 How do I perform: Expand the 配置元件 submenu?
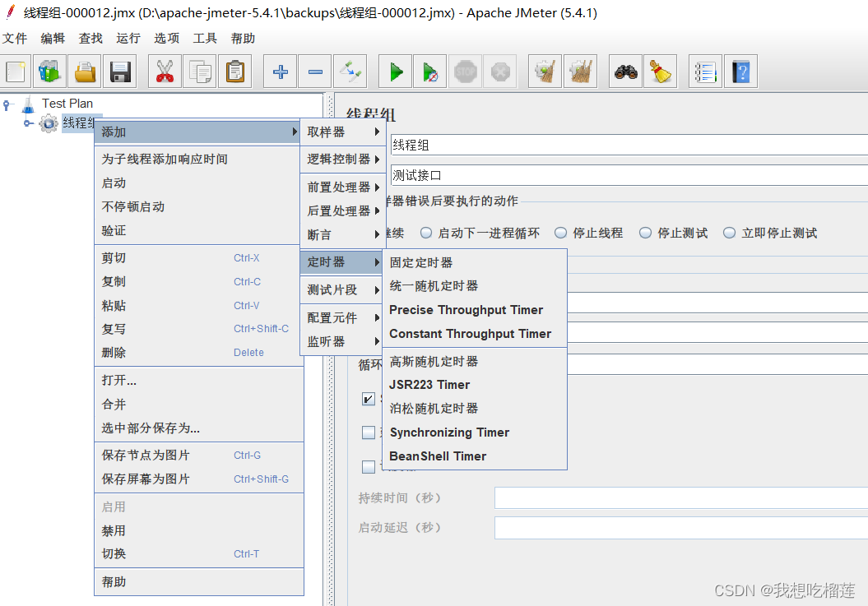click(342, 317)
